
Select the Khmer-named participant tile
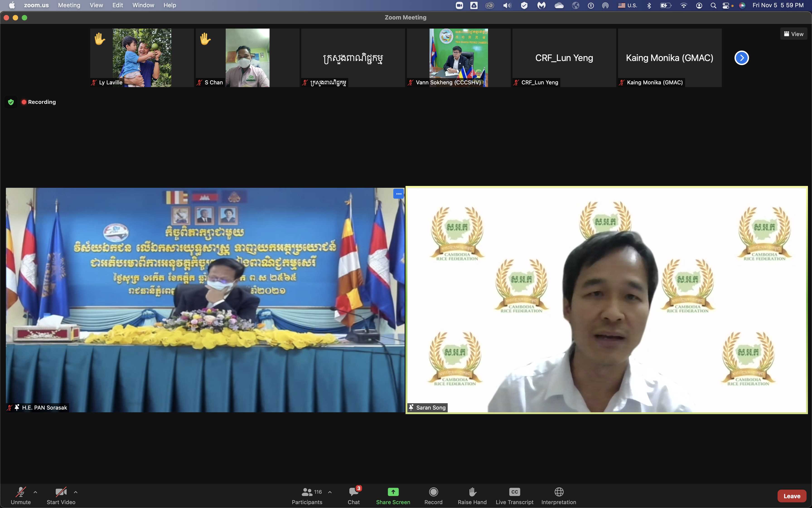pos(353,58)
